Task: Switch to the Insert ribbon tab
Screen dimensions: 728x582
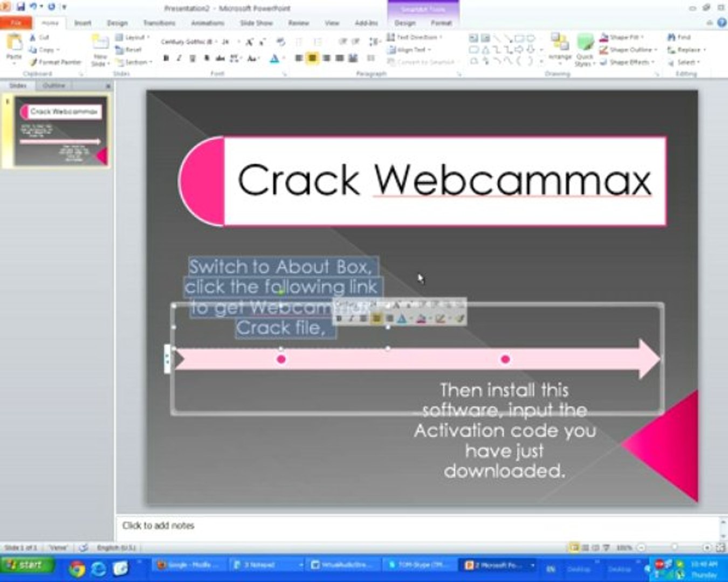Action: 83,23
